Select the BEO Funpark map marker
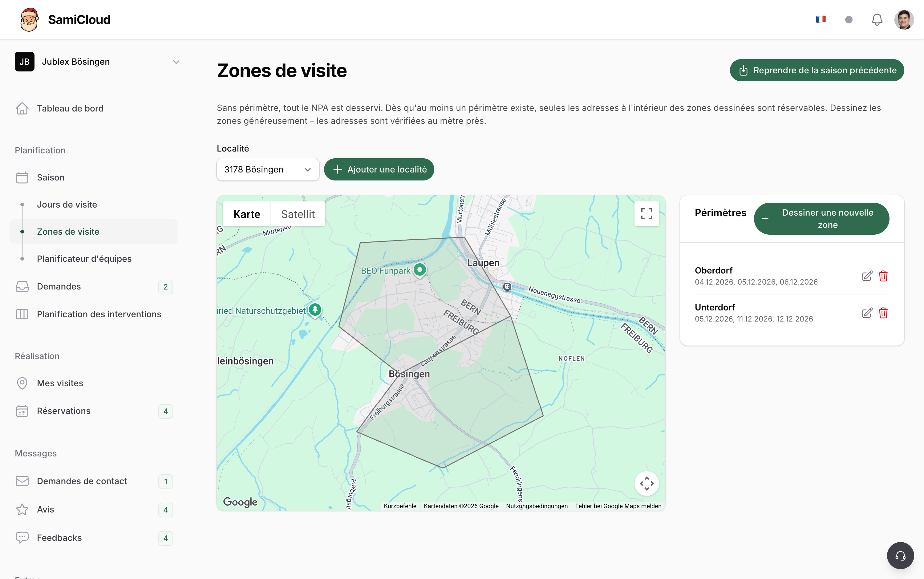 pyautogui.click(x=420, y=270)
